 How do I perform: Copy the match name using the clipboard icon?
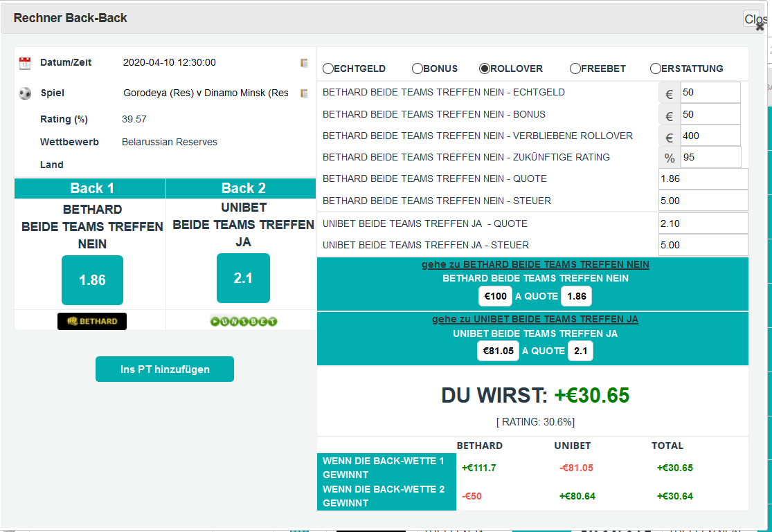(304, 93)
